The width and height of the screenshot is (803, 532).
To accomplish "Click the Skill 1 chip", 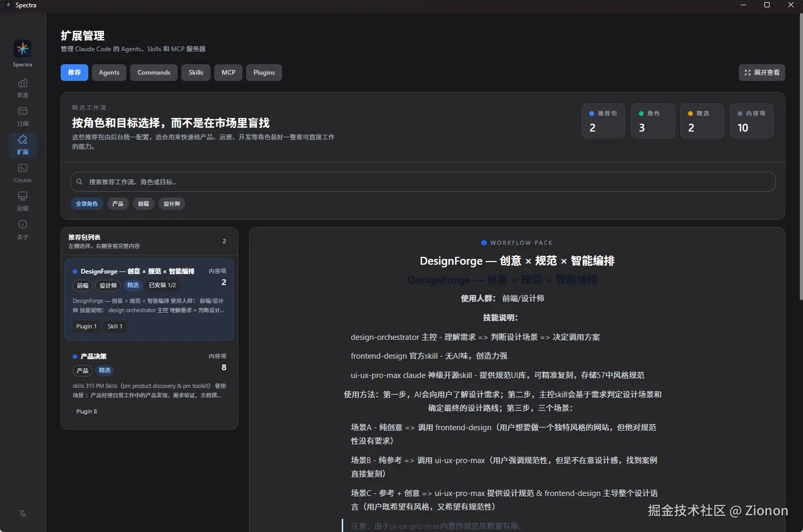I will coord(115,326).
